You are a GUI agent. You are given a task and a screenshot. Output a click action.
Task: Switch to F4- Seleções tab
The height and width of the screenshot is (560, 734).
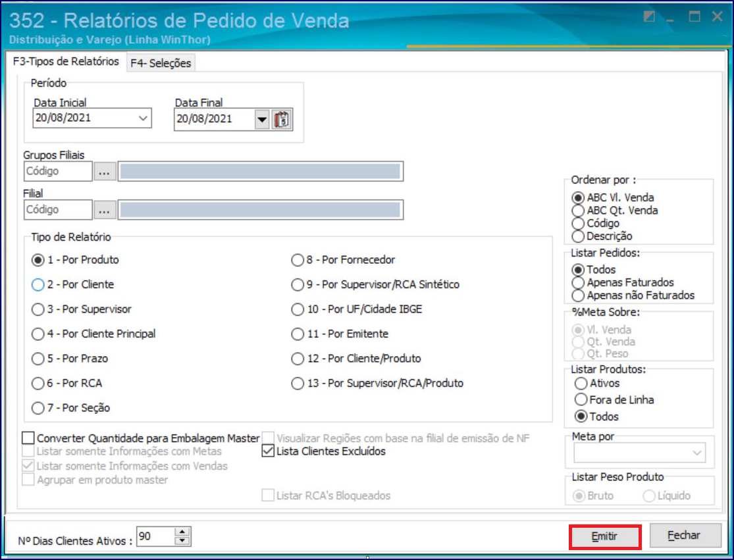coord(161,63)
